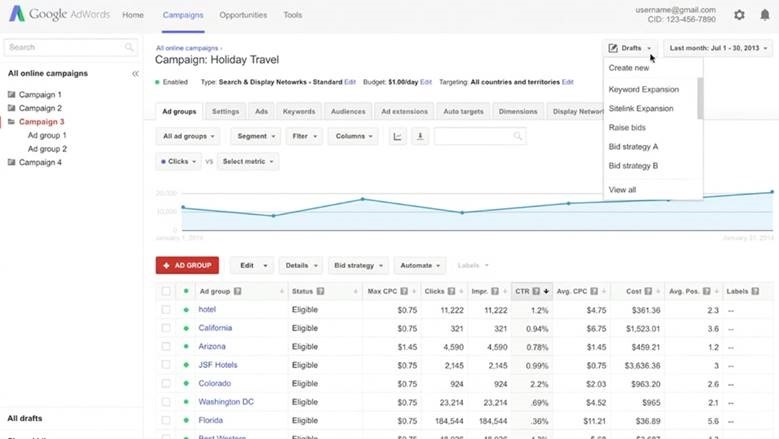779x439 pixels.
Task: Click the download report icon
Action: pos(420,136)
